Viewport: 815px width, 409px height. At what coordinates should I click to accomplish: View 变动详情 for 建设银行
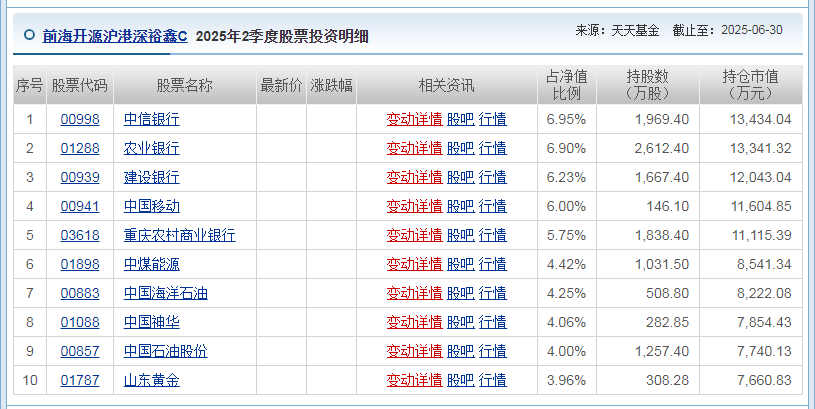tap(414, 178)
